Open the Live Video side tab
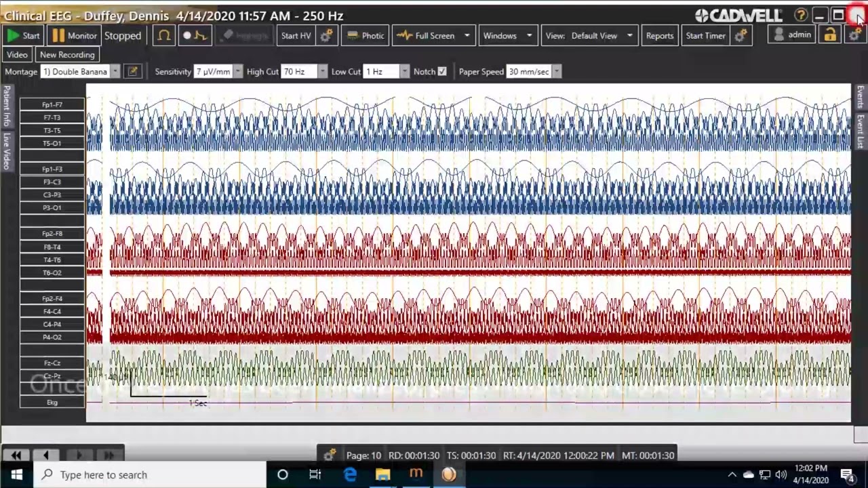 coord(7,150)
